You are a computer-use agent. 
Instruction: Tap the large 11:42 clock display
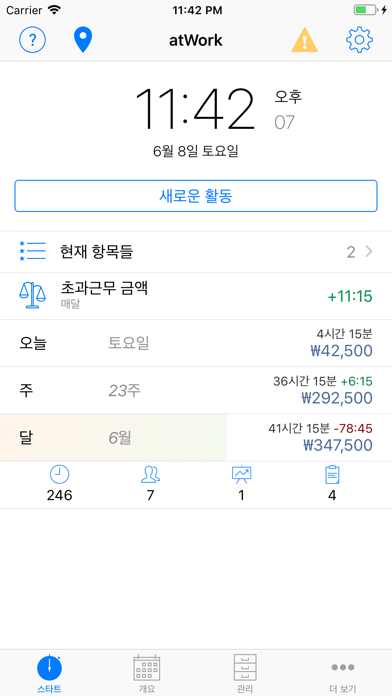pos(194,109)
